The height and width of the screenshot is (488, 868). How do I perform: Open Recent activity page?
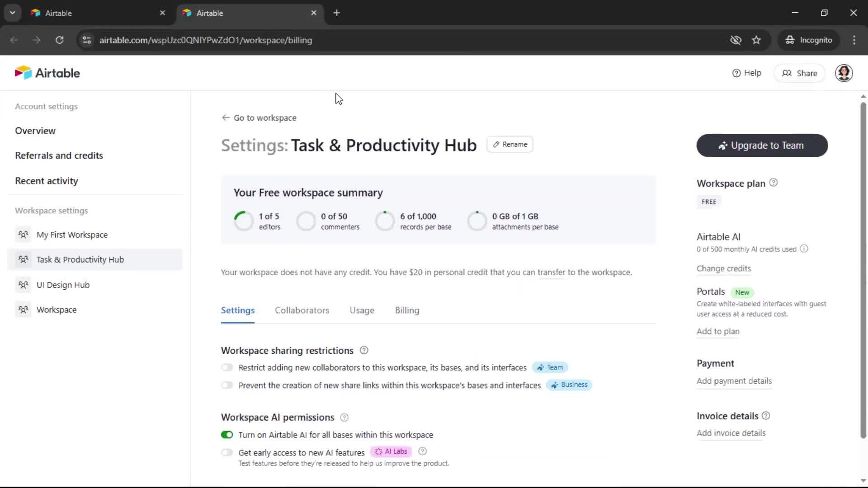pyautogui.click(x=47, y=181)
